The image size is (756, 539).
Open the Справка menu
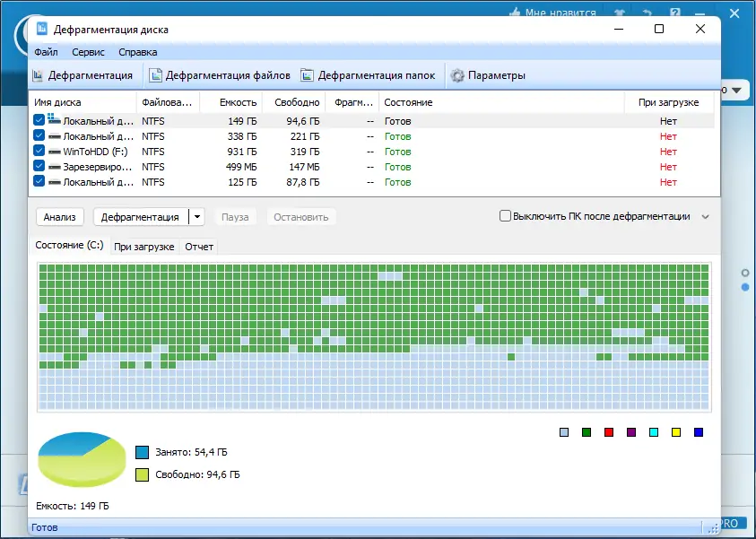point(138,52)
